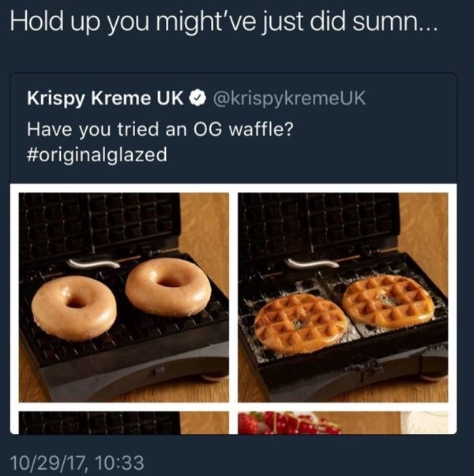The width and height of the screenshot is (474, 476).
Task: Click the 'Hold up you might've just did sumn...' tweet text
Action: 224,22
